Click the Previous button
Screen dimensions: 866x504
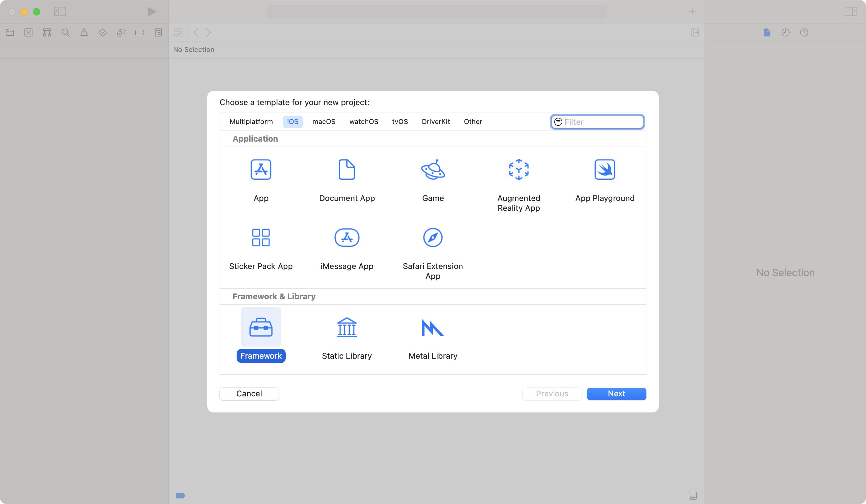click(552, 394)
